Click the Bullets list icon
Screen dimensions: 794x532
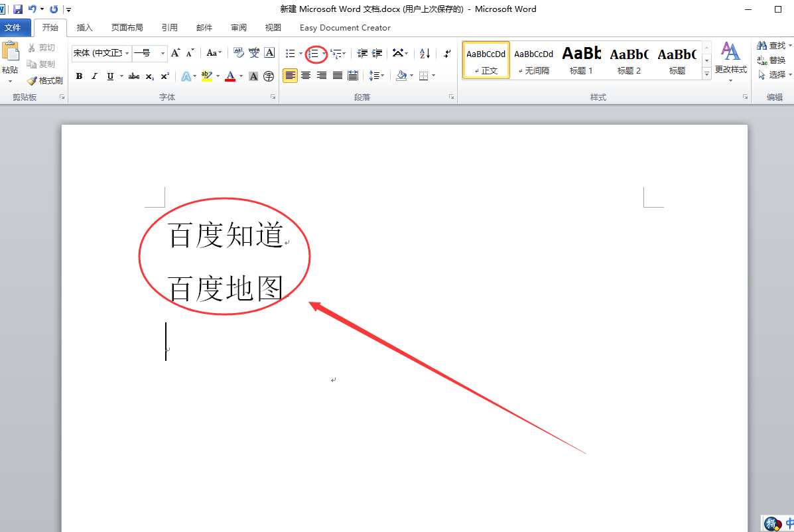coord(290,53)
